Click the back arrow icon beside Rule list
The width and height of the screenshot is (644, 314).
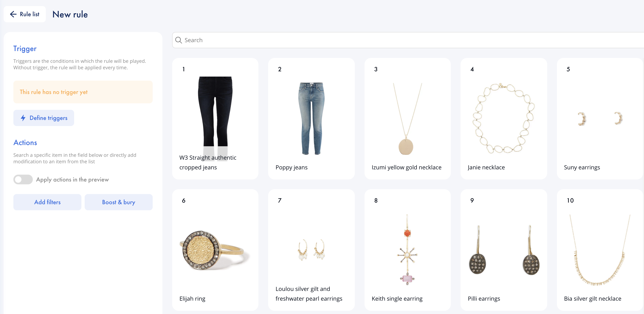tap(13, 14)
